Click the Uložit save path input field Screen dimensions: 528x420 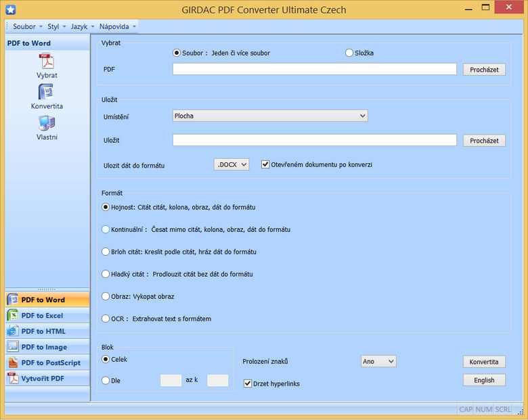click(x=315, y=140)
